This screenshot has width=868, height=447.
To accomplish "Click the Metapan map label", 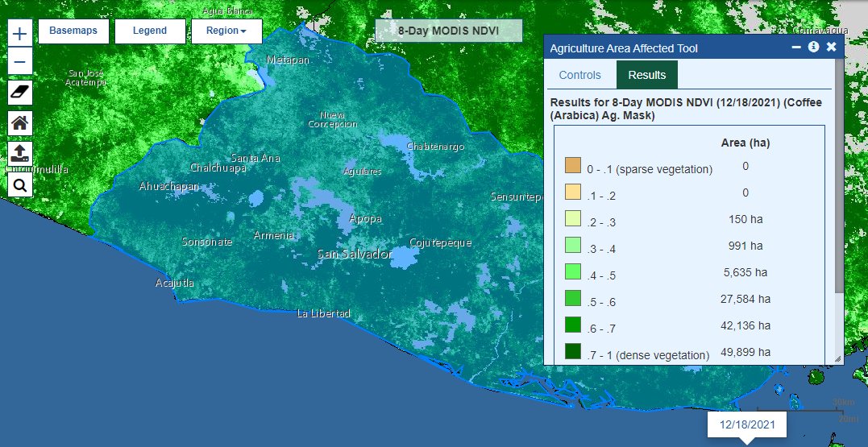I will click(288, 60).
